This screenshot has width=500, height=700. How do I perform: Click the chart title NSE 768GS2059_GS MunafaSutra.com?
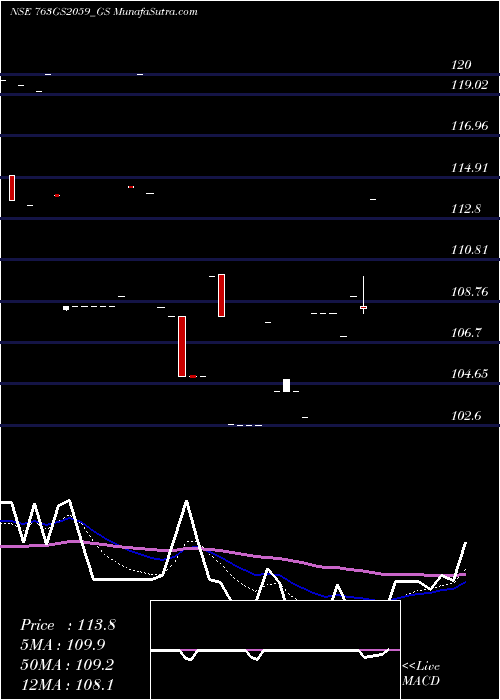click(104, 12)
